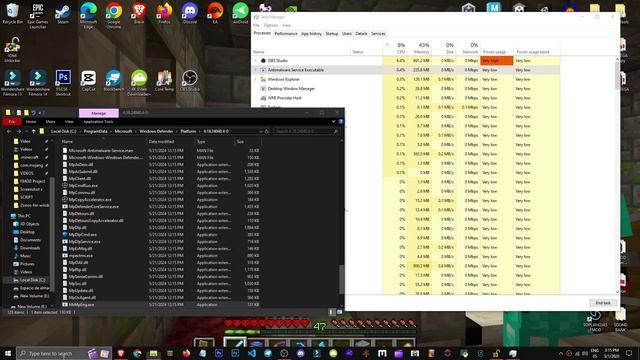Expand Windows Explorer process group
Screen dimensions: 640x360
click(256, 79)
